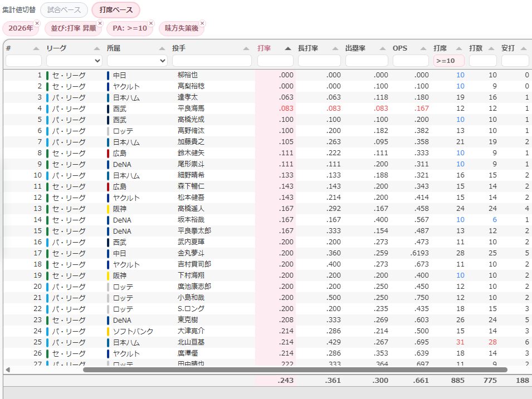Select pitcher 金丸夢斗 in row 17
The width and height of the screenshot is (532, 399).
pyautogui.click(x=191, y=253)
